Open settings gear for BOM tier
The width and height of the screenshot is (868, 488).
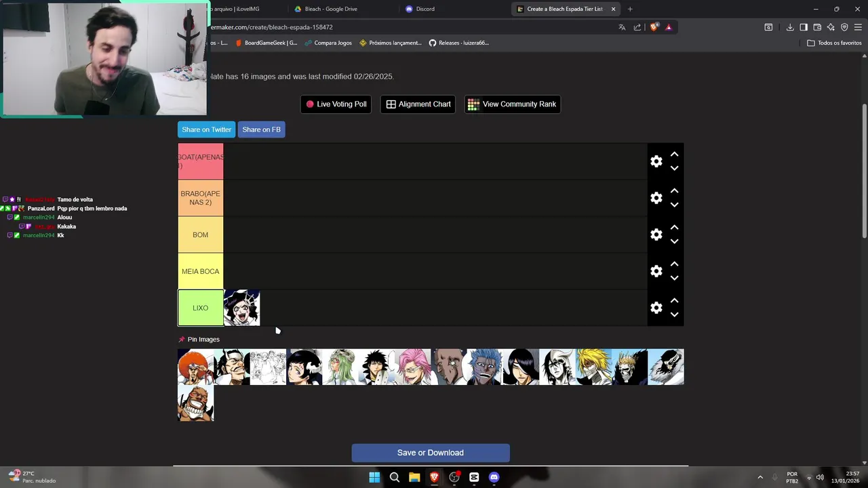pyautogui.click(x=656, y=235)
